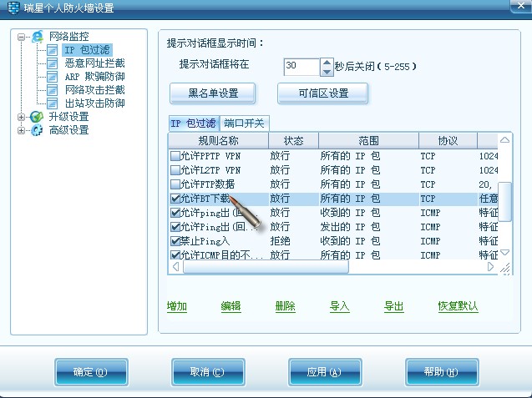Viewport: 532px width, 398px height.
Task: Click the 网络监控 tree root label
Action: click(x=68, y=36)
